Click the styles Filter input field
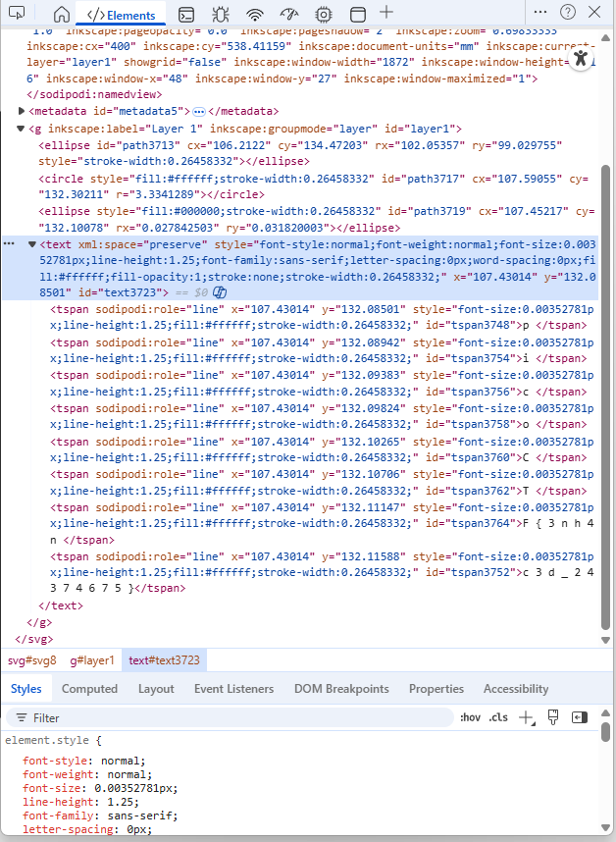 (231, 718)
